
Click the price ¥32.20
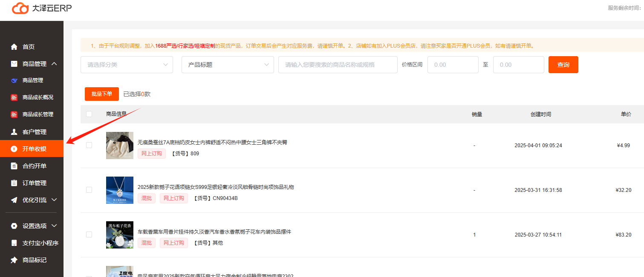coord(624,190)
